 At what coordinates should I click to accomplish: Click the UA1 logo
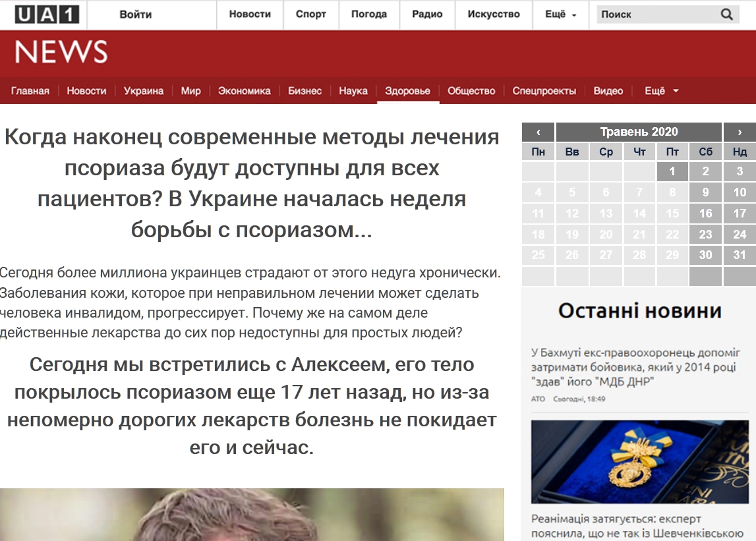pyautogui.click(x=47, y=14)
